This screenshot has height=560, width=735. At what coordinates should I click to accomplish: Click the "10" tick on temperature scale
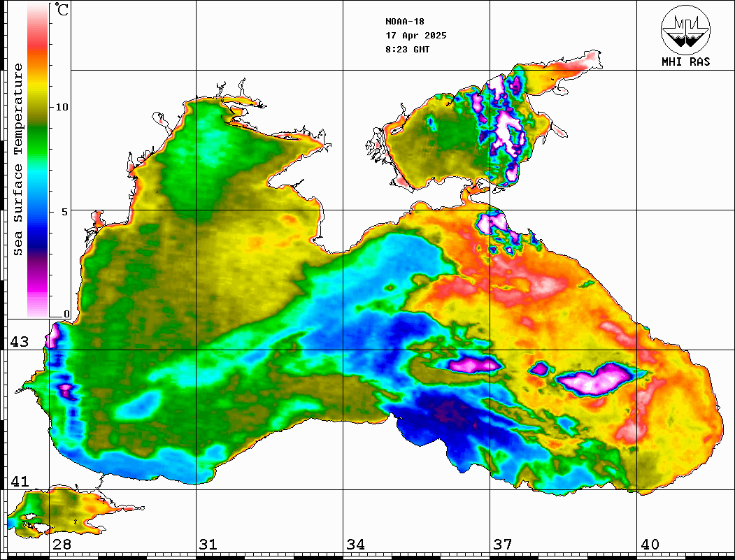pos(62,107)
